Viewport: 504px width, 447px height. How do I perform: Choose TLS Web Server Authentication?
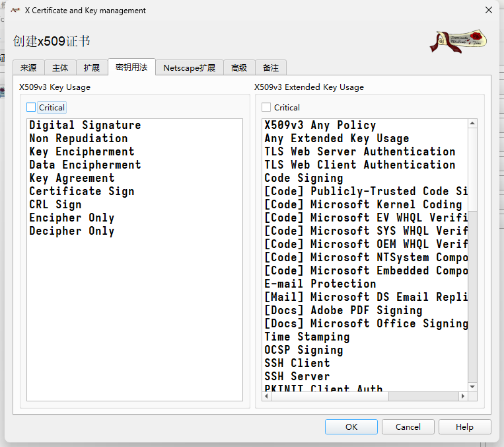[x=359, y=151]
